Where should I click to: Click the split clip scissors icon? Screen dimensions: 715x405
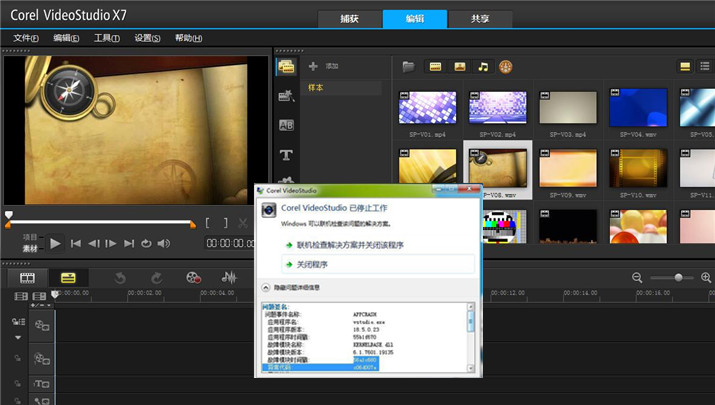(243, 223)
